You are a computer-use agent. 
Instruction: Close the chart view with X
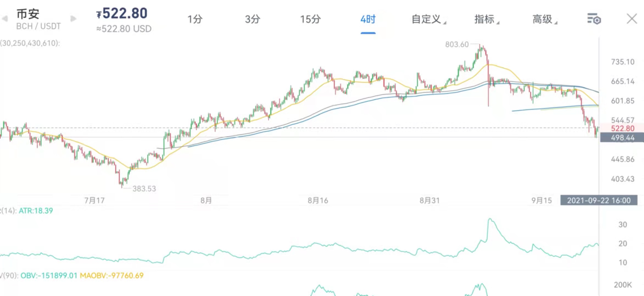pyautogui.click(x=632, y=19)
